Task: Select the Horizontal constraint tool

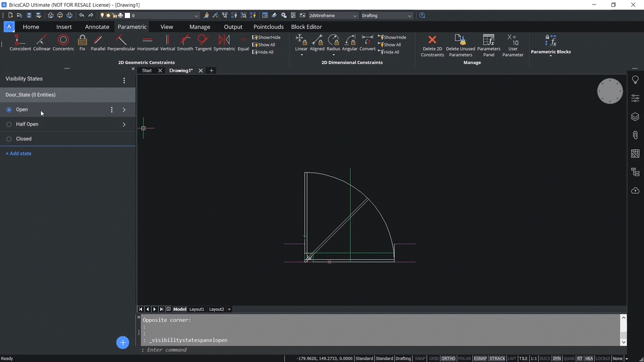Action: point(147,43)
